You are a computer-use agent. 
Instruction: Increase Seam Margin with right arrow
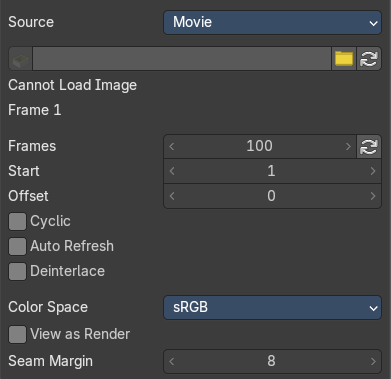click(x=373, y=361)
